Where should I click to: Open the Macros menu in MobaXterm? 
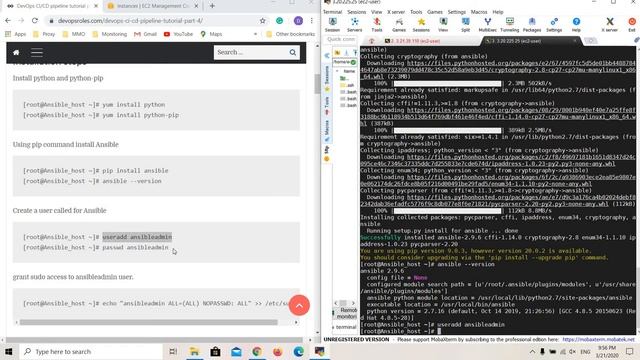point(479,12)
